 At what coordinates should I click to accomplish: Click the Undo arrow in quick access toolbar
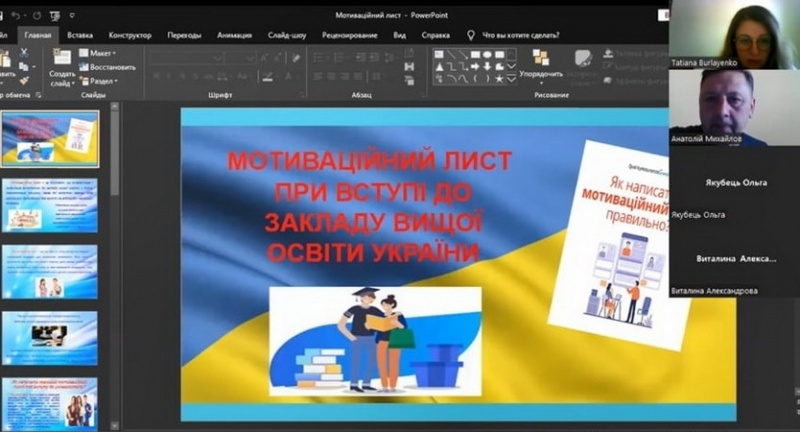pyautogui.click(x=15, y=15)
